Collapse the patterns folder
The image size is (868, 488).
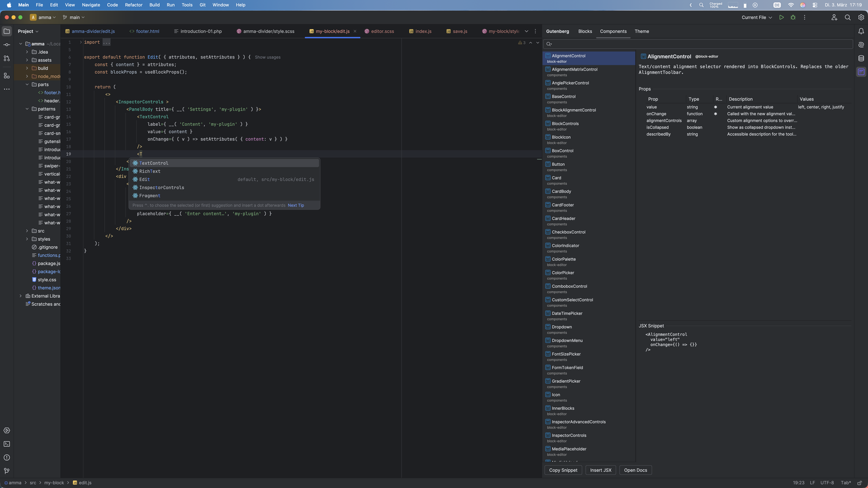pyautogui.click(x=27, y=109)
